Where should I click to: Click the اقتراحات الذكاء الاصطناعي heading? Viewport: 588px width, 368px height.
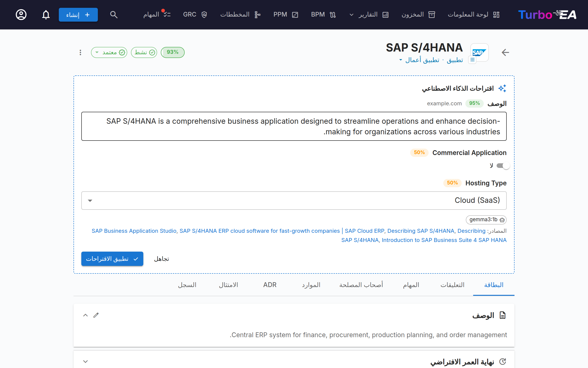[458, 88]
